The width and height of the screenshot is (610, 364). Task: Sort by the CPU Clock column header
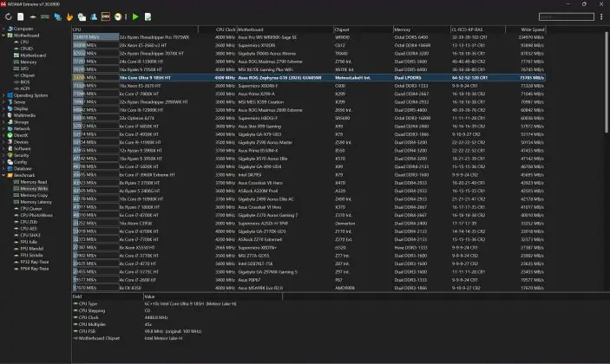[218, 29]
